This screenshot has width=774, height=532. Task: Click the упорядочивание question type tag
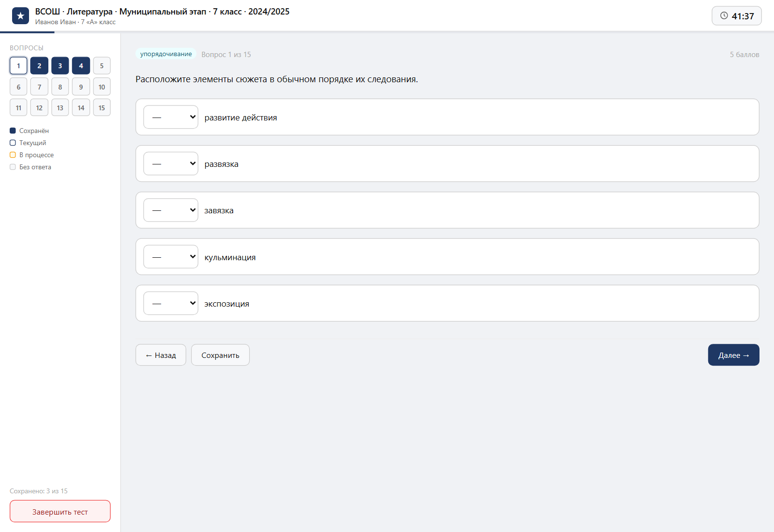point(166,54)
